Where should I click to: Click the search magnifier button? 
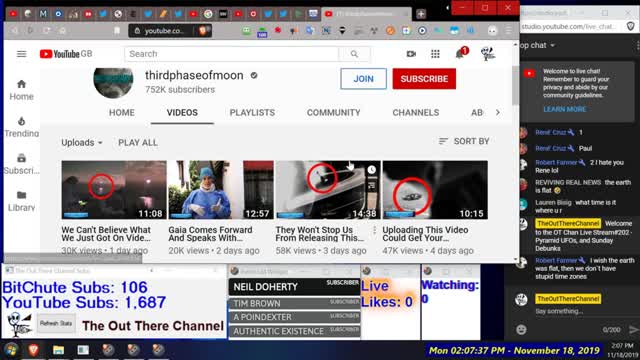click(x=354, y=54)
